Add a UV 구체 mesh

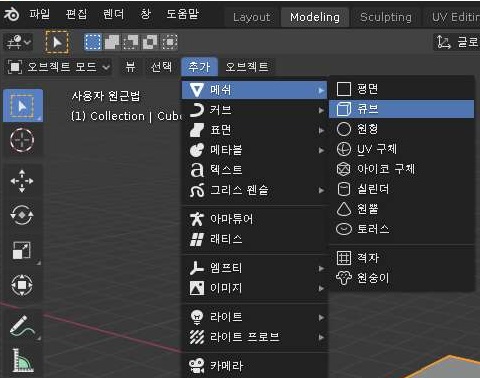point(401,149)
